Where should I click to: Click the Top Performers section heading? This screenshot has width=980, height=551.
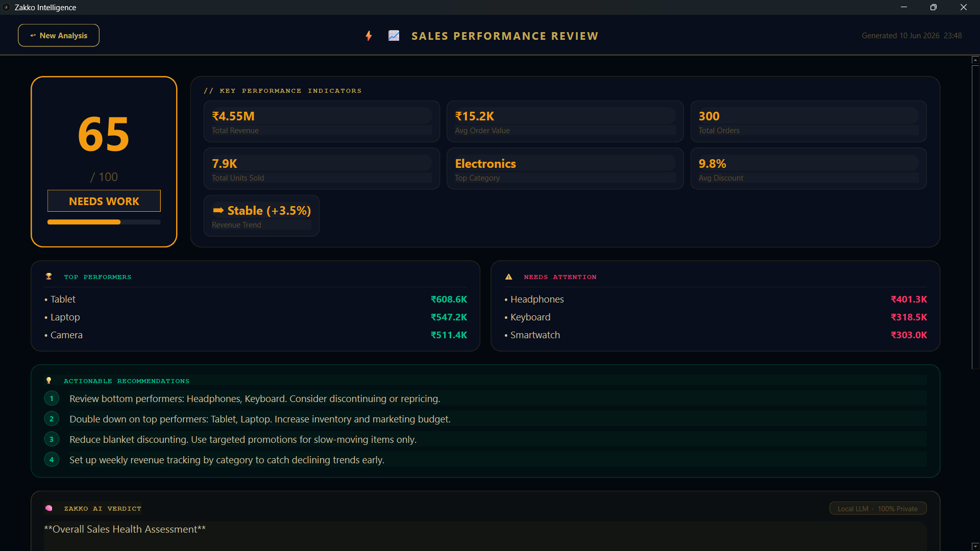pos(97,277)
